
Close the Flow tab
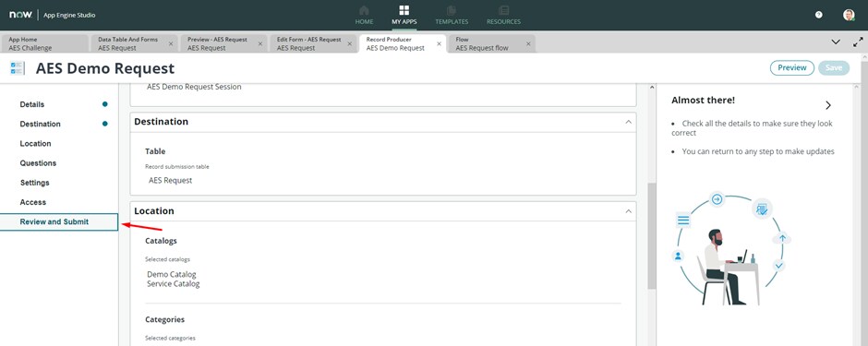(529, 43)
